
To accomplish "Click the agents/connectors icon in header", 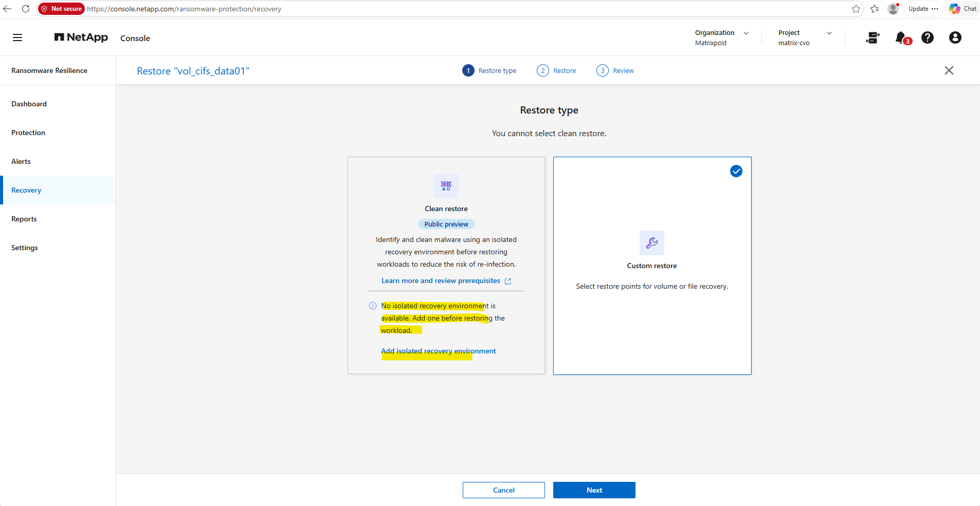I will tap(873, 38).
